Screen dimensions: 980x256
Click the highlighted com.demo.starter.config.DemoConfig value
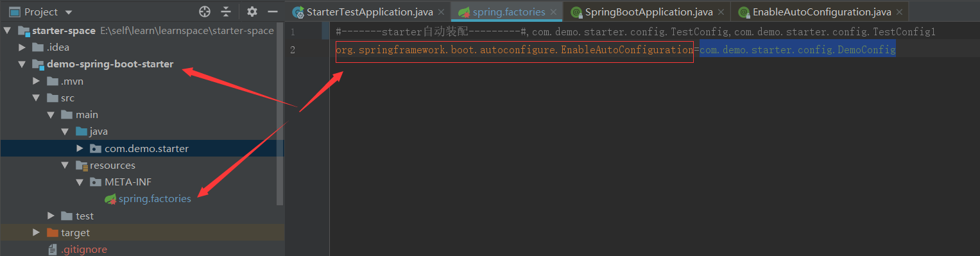tap(798, 49)
